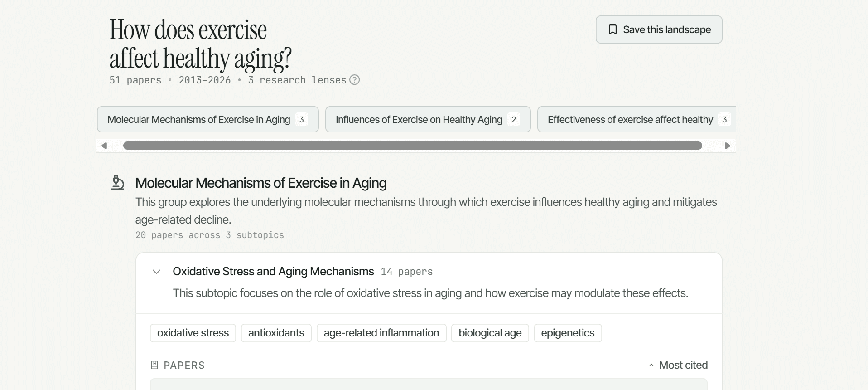The height and width of the screenshot is (390, 868).
Task: Select Influences of Exercise on Healthy Aging tab
Action: 428,119
